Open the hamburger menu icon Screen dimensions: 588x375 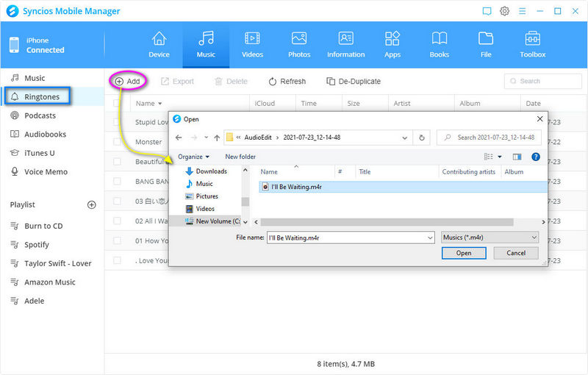pyautogui.click(x=522, y=11)
